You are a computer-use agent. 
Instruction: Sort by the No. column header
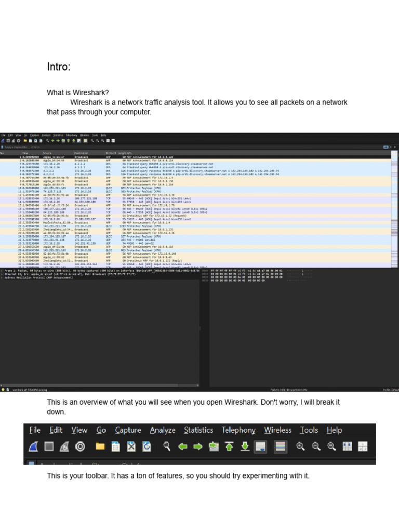click(2, 153)
